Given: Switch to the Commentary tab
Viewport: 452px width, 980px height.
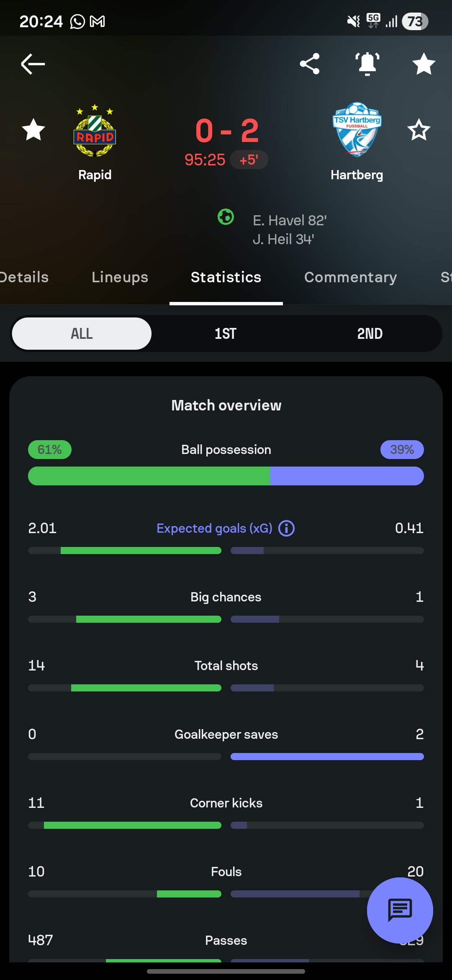Looking at the screenshot, I should pos(350,277).
